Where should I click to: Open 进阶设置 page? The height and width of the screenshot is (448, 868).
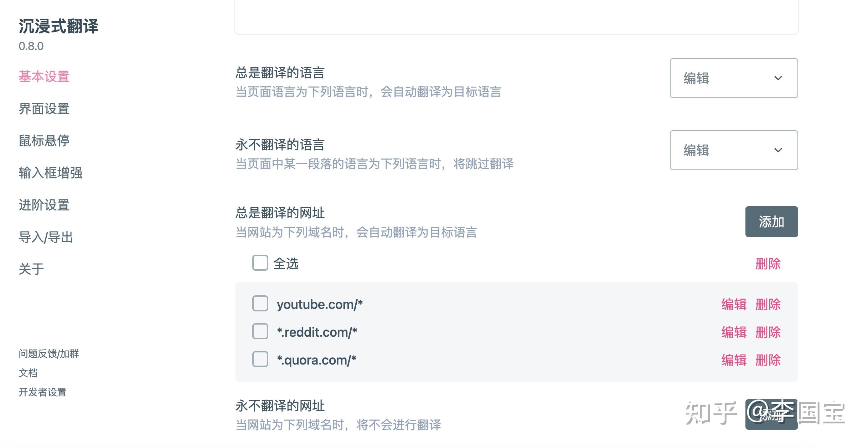(44, 205)
